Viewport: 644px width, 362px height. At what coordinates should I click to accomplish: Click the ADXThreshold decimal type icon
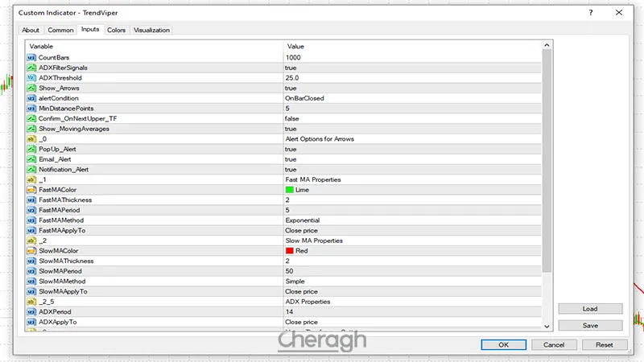point(31,78)
